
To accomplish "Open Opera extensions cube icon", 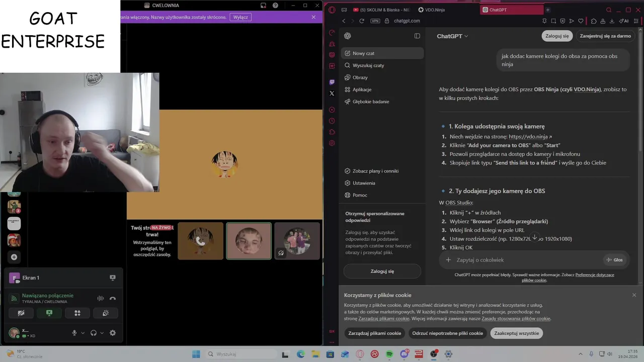I will click(594, 21).
